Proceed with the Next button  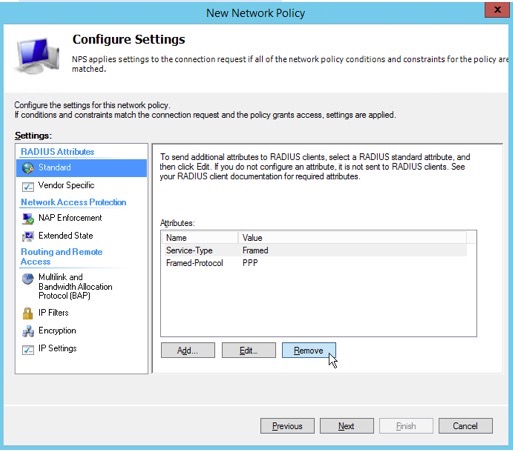(x=347, y=426)
